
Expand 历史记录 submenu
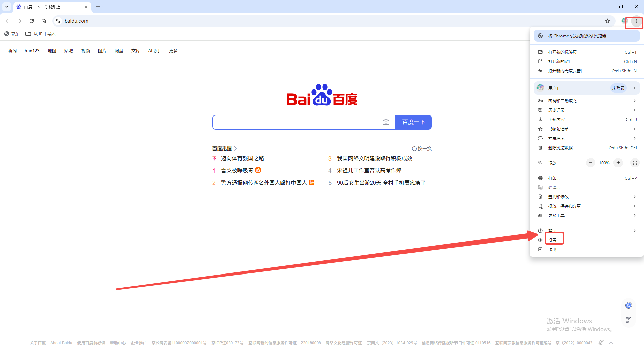pos(587,110)
